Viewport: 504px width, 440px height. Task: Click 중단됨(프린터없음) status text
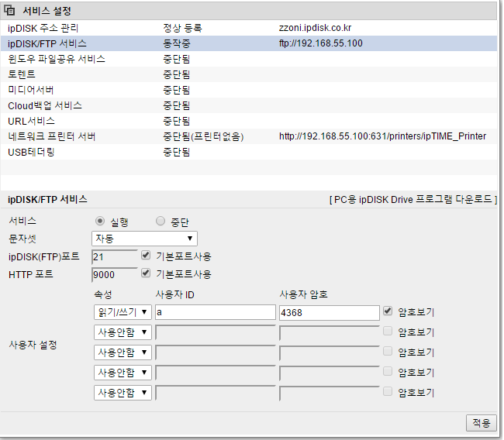click(203, 136)
